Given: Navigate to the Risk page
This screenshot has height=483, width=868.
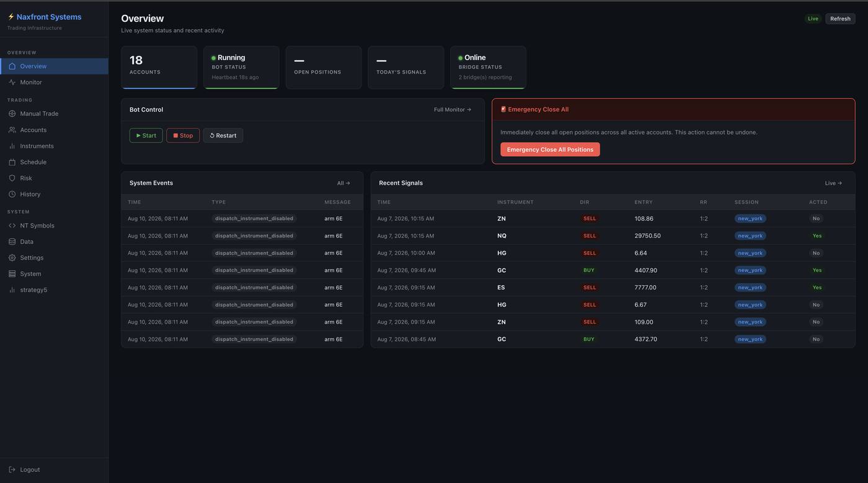Looking at the screenshot, I should pyautogui.click(x=54, y=179).
